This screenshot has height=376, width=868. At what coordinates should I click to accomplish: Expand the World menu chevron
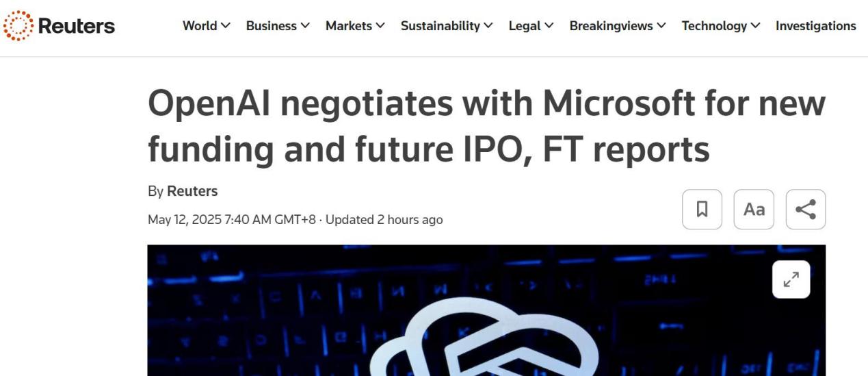click(x=226, y=26)
